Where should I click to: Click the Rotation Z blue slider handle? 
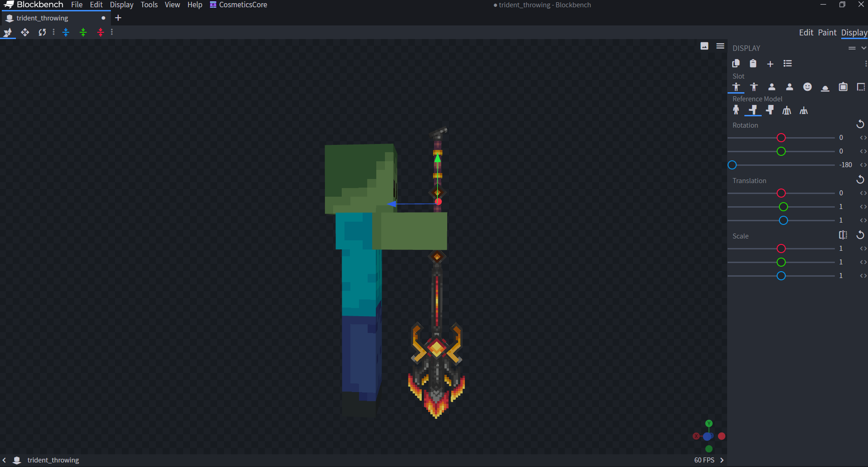pos(732,165)
